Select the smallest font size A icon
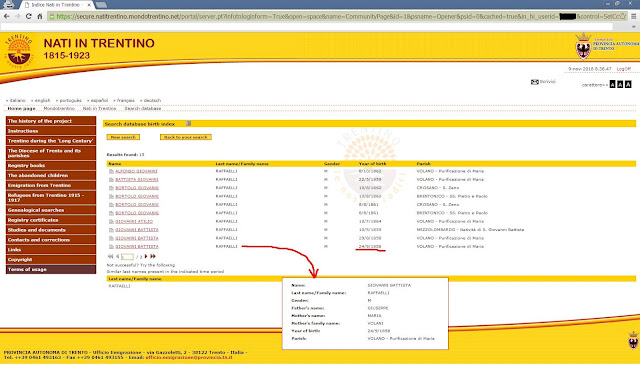This screenshot has height=365, width=640. coord(612,85)
